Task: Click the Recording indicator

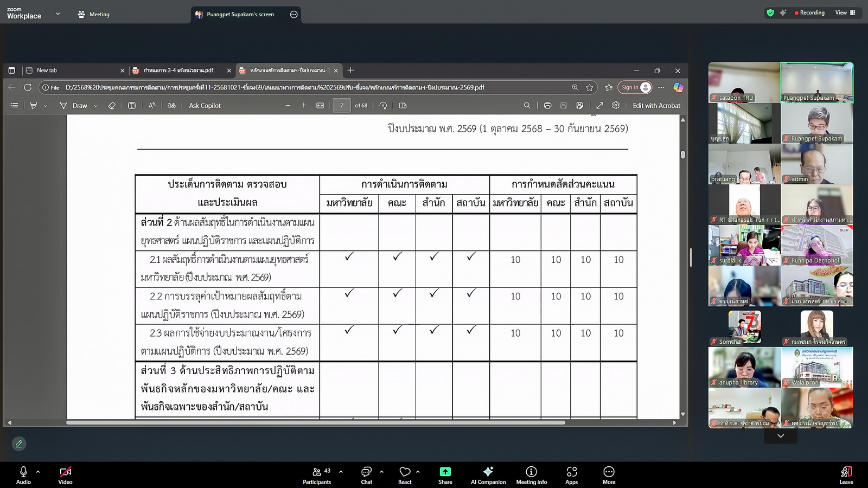Action: point(809,12)
